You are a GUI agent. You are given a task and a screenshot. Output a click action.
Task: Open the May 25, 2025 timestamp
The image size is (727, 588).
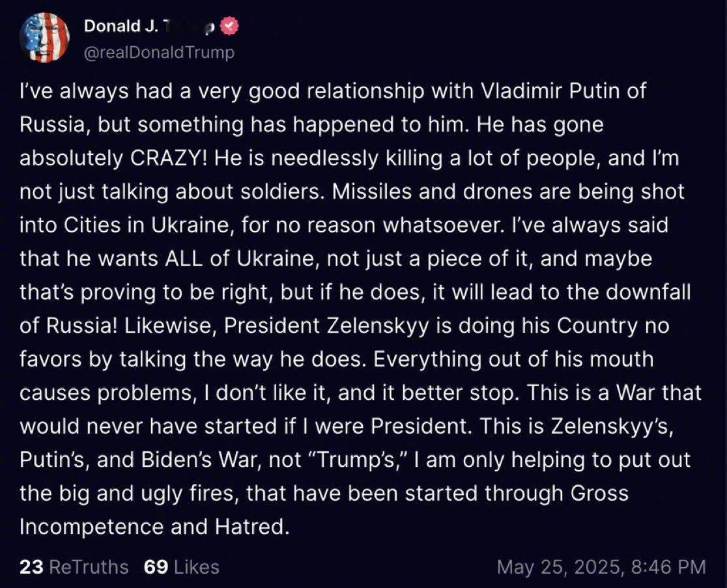tap(601, 567)
